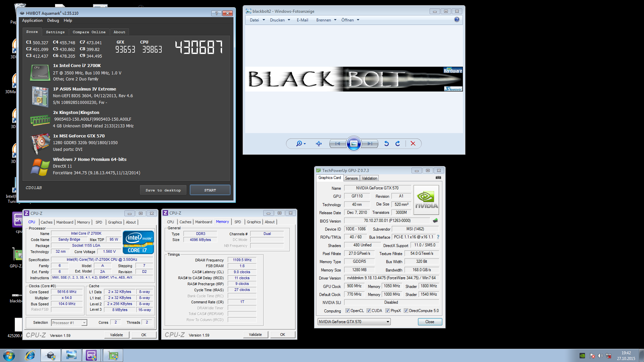Click the total score 430687 in Aquamark

pos(199,48)
